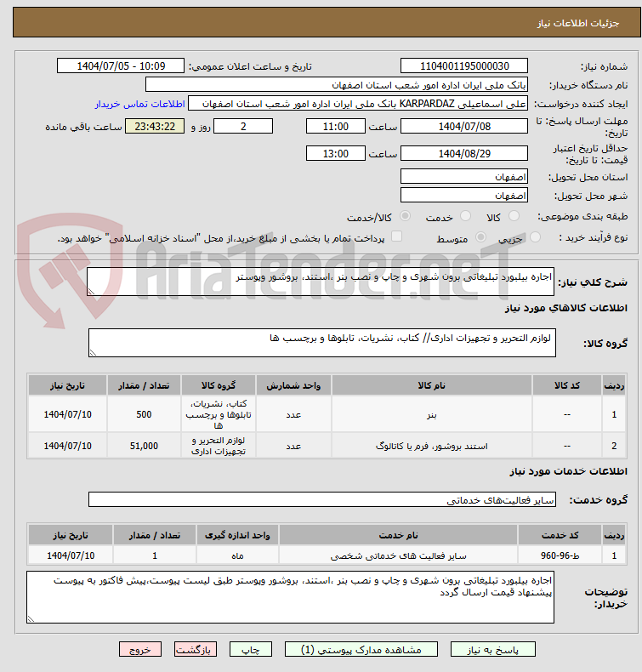Screen dimensions: 642x672
Task: Click the quantity cell 500
Action: coord(144,414)
